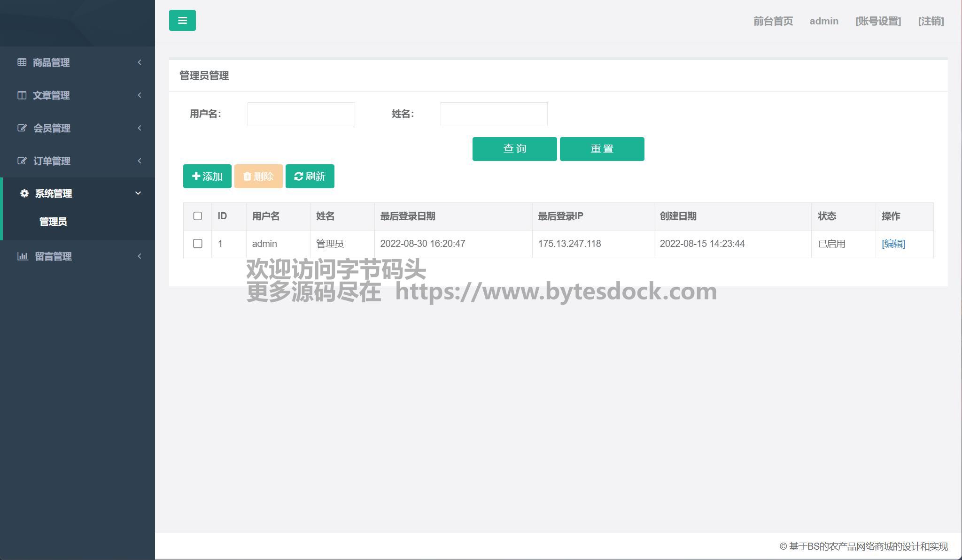Click the table icon beside 商品管理

(22, 62)
